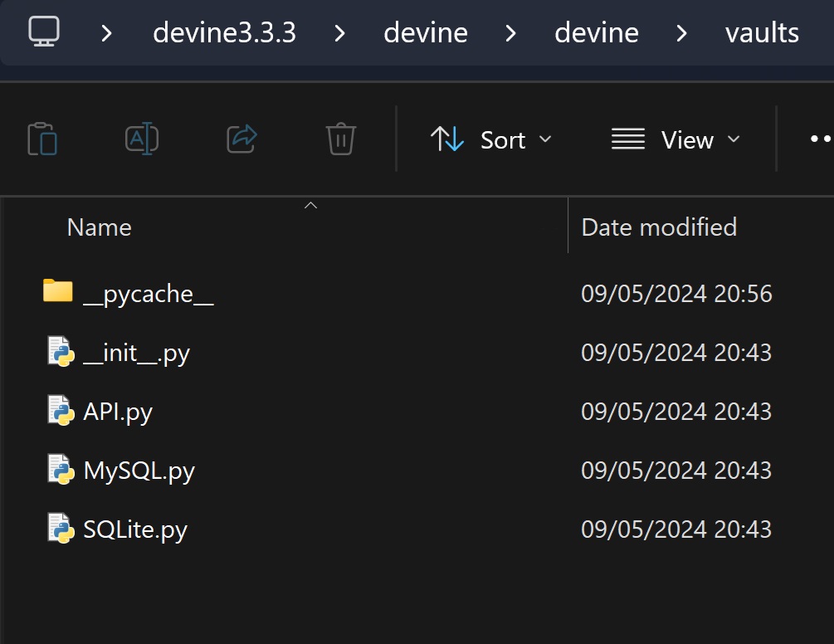
Task: Expand chevron after devine3.3.3 breadcrumb
Action: [x=339, y=33]
